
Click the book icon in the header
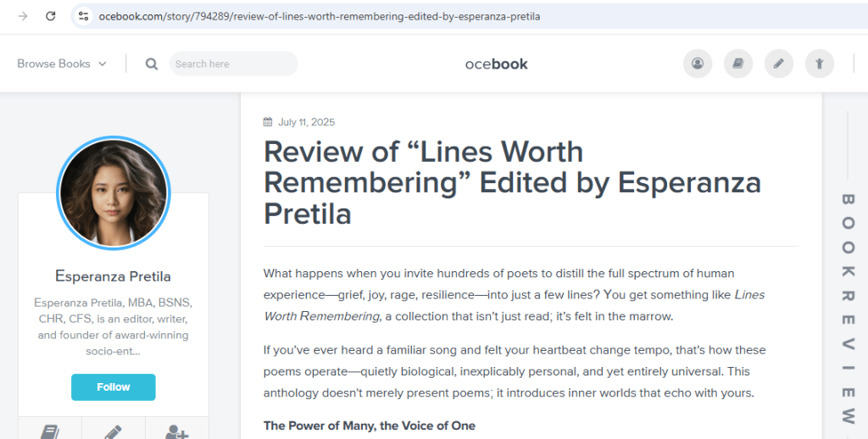pos(738,64)
